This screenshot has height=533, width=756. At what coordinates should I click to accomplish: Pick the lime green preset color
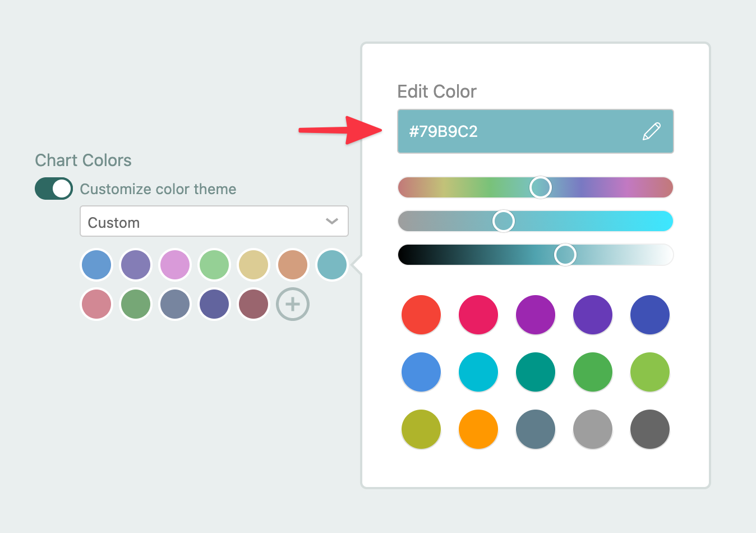tap(650, 372)
